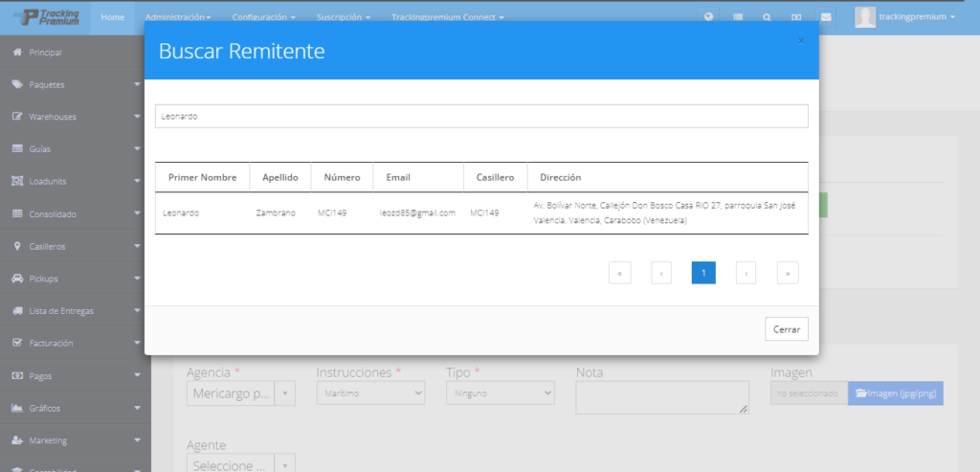Click the Facturación check icon
Image resolution: width=980 pixels, height=472 pixels.
17,343
